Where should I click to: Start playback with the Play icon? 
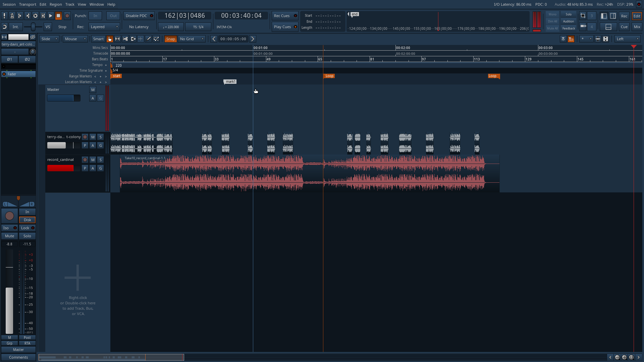coord(51,16)
